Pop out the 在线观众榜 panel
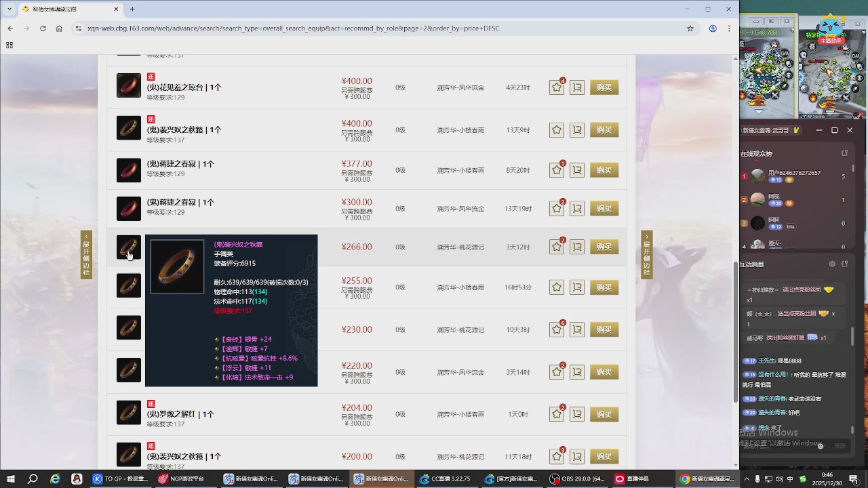The width and height of the screenshot is (868, 488). coord(845,154)
